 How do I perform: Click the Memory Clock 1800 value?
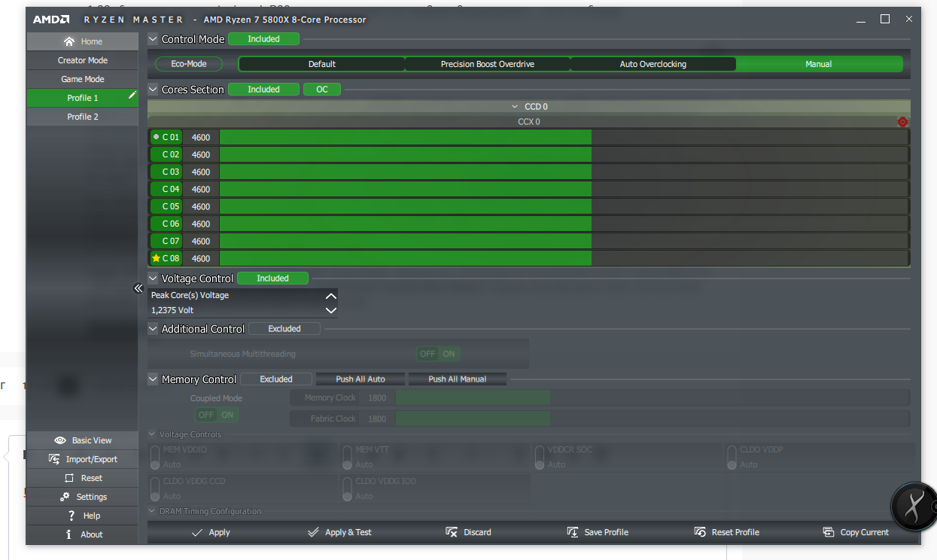pos(377,397)
